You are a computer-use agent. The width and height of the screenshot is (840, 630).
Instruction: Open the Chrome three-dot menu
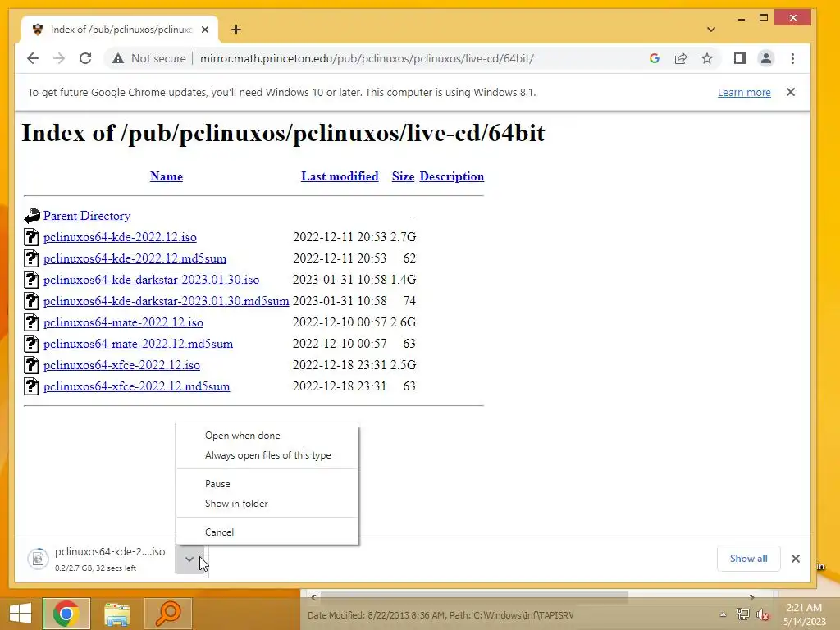point(793,58)
